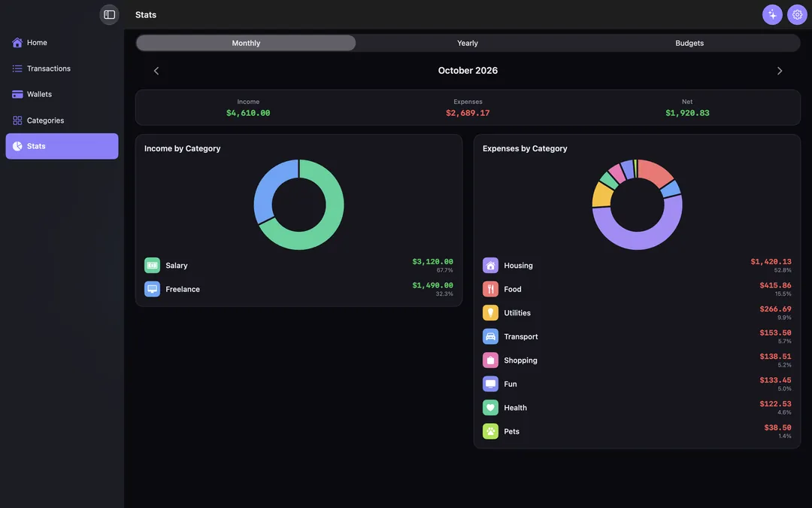Click the Pets amount $38.50

[x=778, y=427]
